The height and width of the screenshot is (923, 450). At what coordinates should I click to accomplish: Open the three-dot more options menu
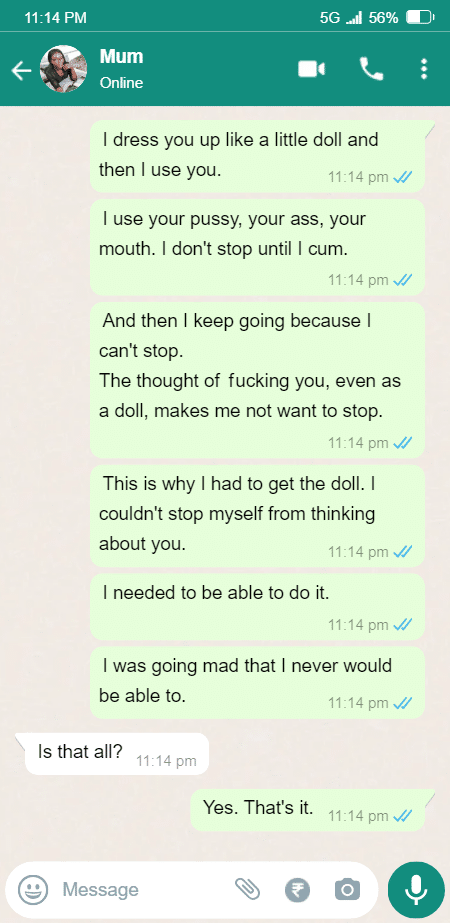[x=423, y=69]
